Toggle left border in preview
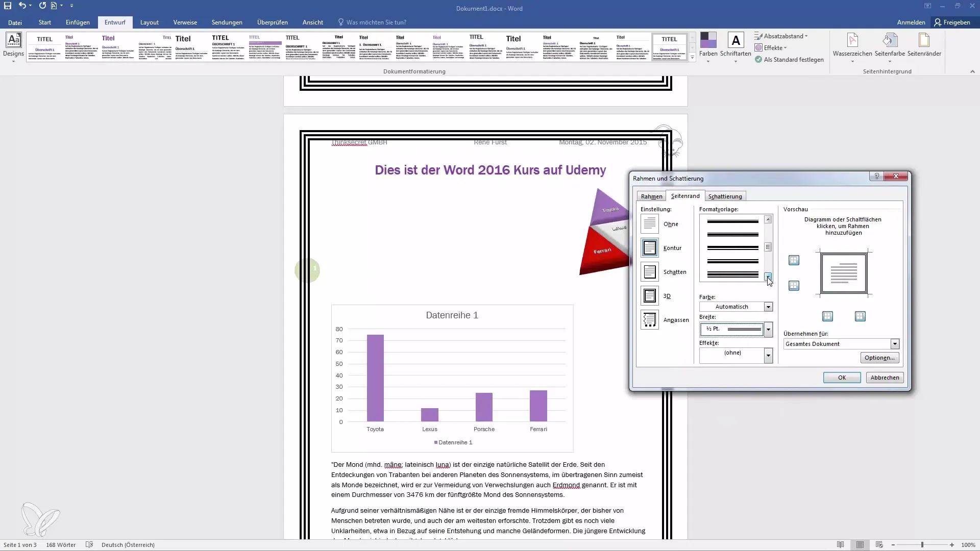 [827, 317]
